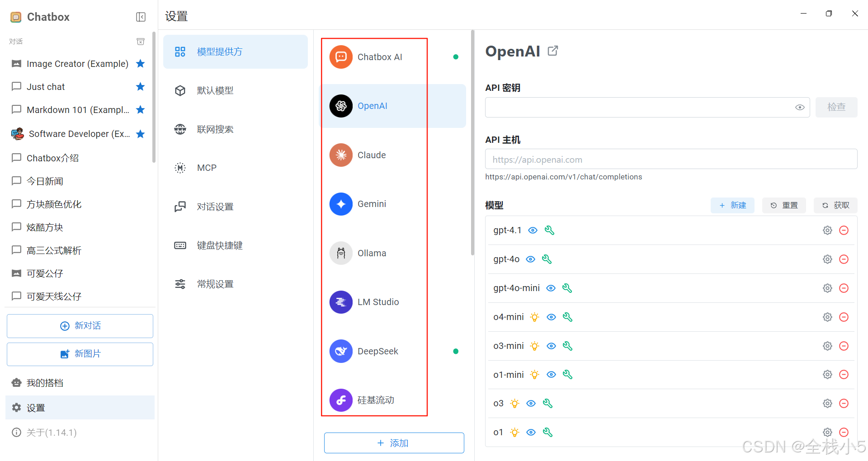Open the OpenAI external link icon
Viewport: 868px width, 461px height.
(x=552, y=51)
